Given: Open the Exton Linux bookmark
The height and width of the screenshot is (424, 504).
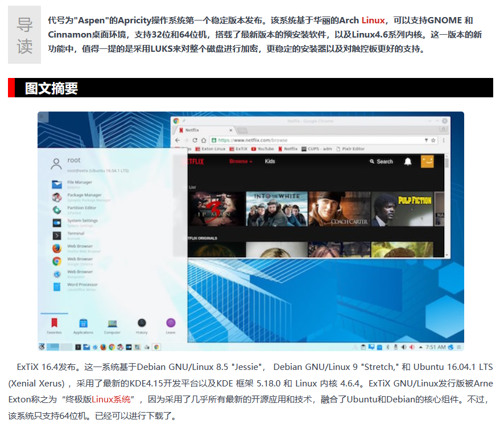Looking at the screenshot, I should point(210,149).
